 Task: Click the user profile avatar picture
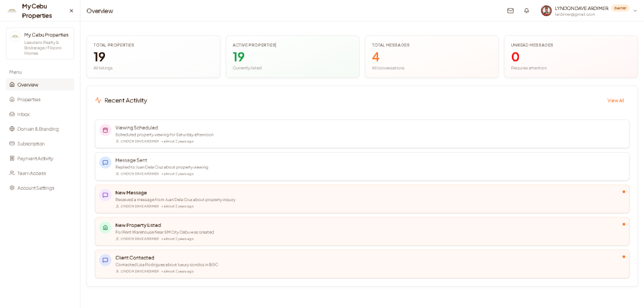click(546, 11)
